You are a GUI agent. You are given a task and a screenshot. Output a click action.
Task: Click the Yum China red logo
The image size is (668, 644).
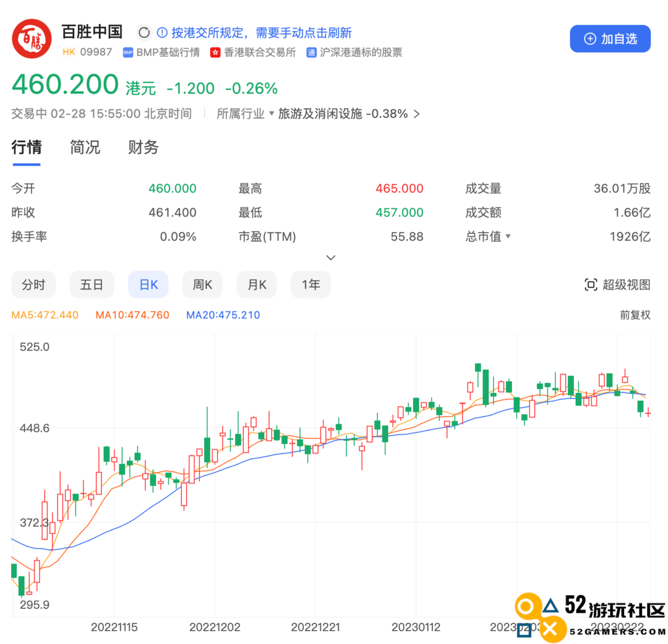click(x=32, y=39)
